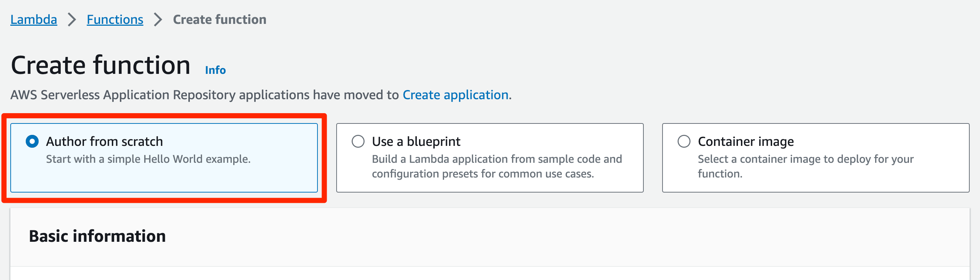The height and width of the screenshot is (280, 980).
Task: Click the 'Use a blueprint' card title
Action: (x=416, y=142)
